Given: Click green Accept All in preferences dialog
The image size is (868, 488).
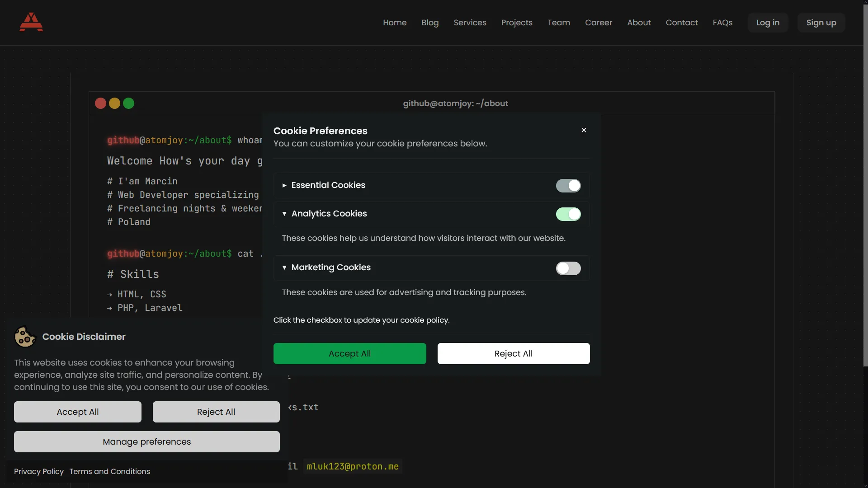Looking at the screenshot, I should 349,353.
